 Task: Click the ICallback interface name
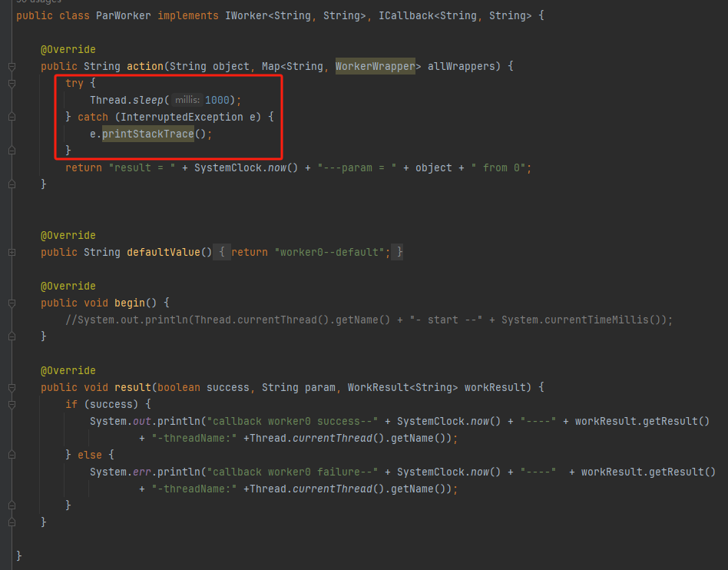tap(406, 16)
